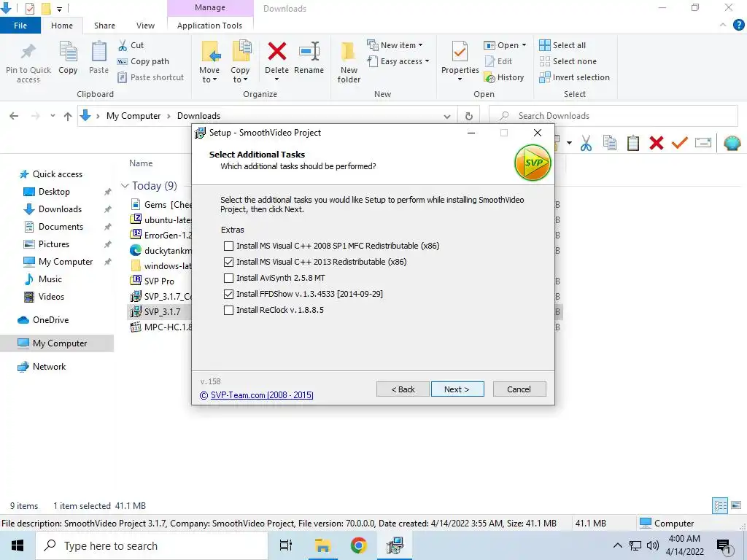
Task: Select the Manage contextual tab
Action: [x=210, y=7]
